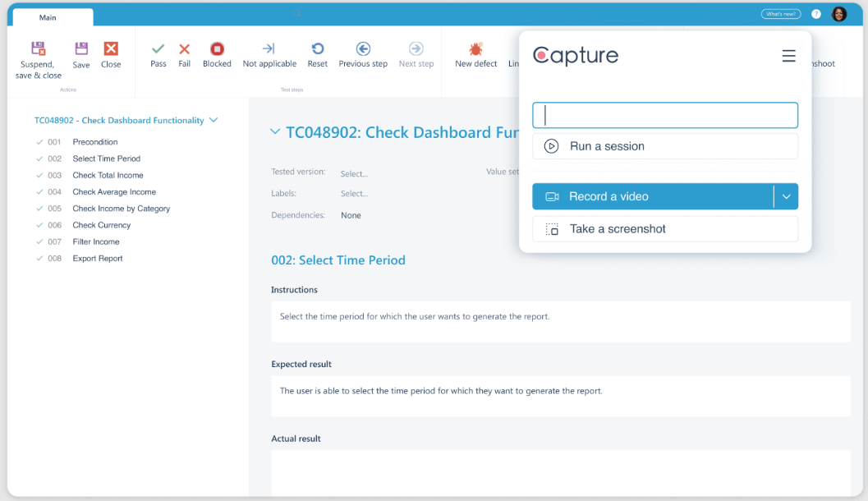868x501 pixels.
Task: Click the Save icon in toolbar
Action: click(81, 49)
